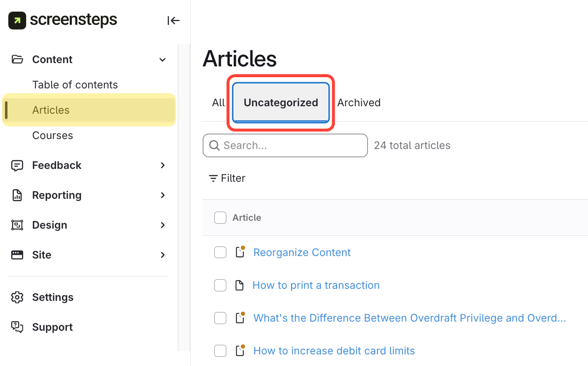Select checkbox for How to print a transaction
Image resolution: width=588 pixels, height=366 pixels.
[220, 285]
